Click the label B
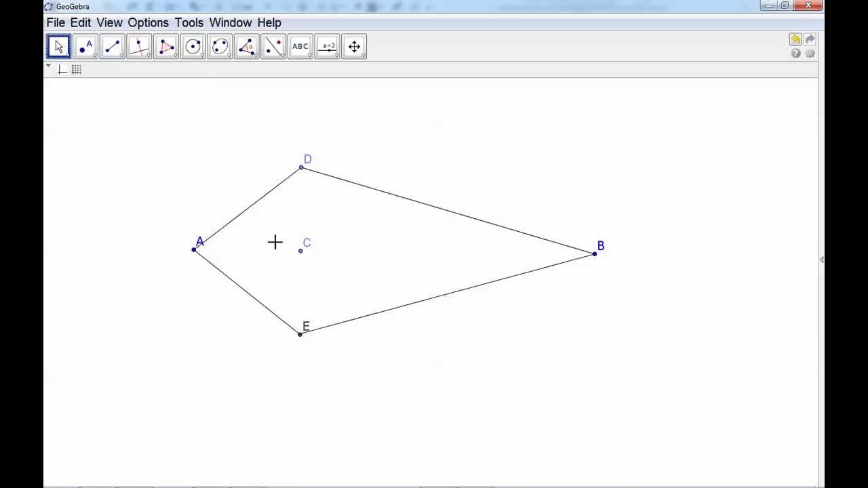This screenshot has height=488, width=868. pos(601,246)
